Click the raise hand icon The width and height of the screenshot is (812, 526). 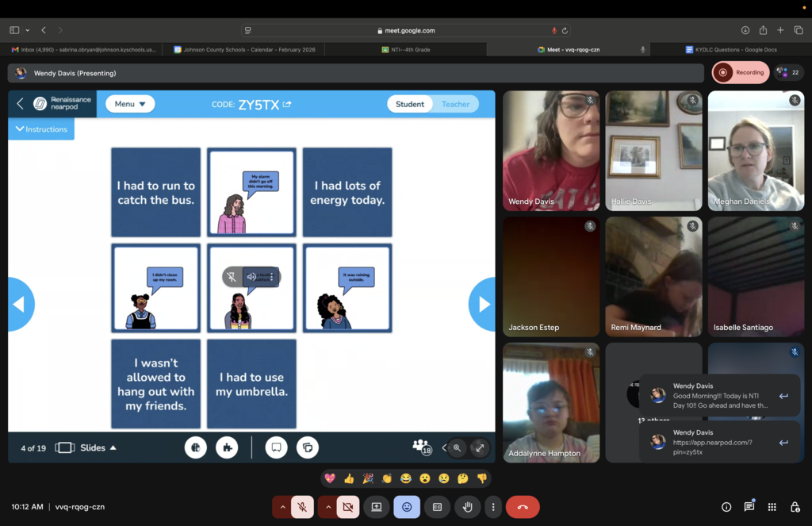pyautogui.click(x=468, y=507)
